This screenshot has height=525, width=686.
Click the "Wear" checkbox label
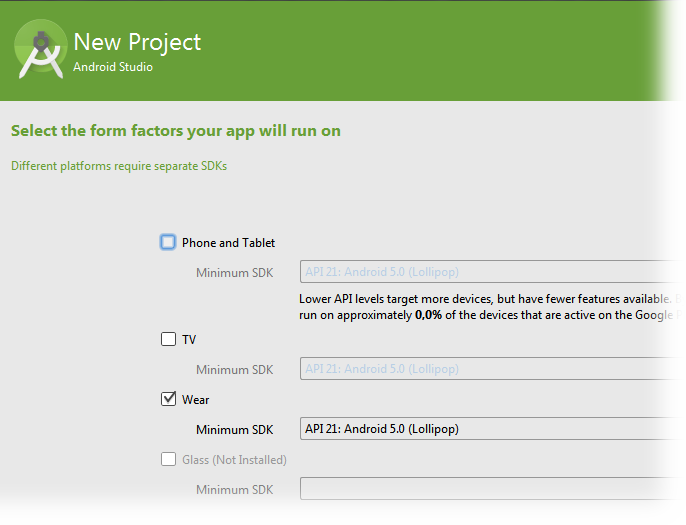[195, 400]
